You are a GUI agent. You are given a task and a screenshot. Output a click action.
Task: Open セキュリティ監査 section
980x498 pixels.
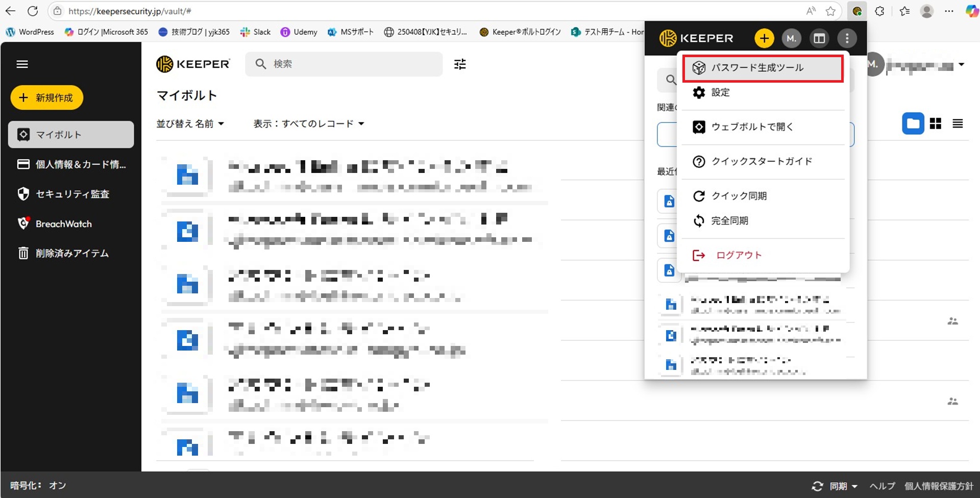click(72, 194)
